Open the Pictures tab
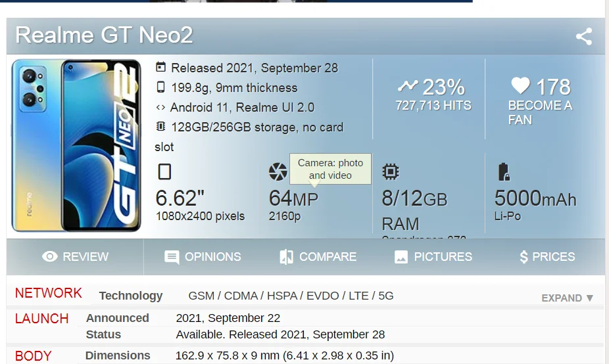Screen dimensions: 609x364 [433, 257]
